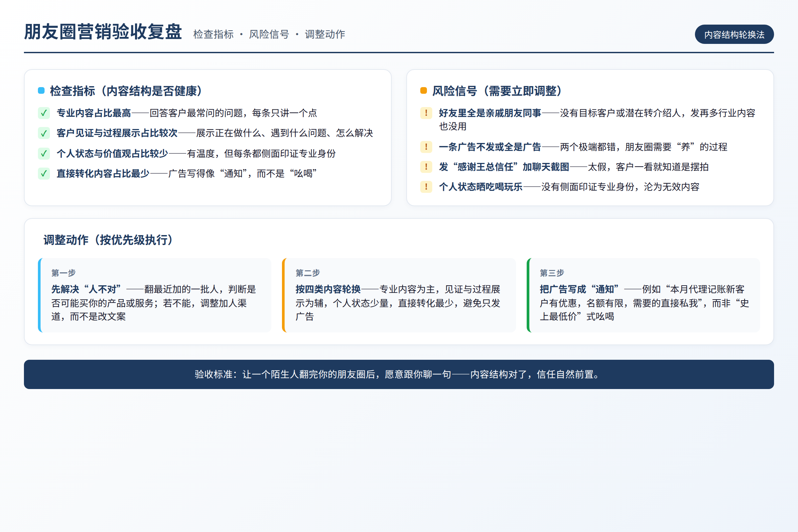Viewport: 798px width, 532px height.
Task: Click the 内容结构轮换法 pill button
Action: 734,34
